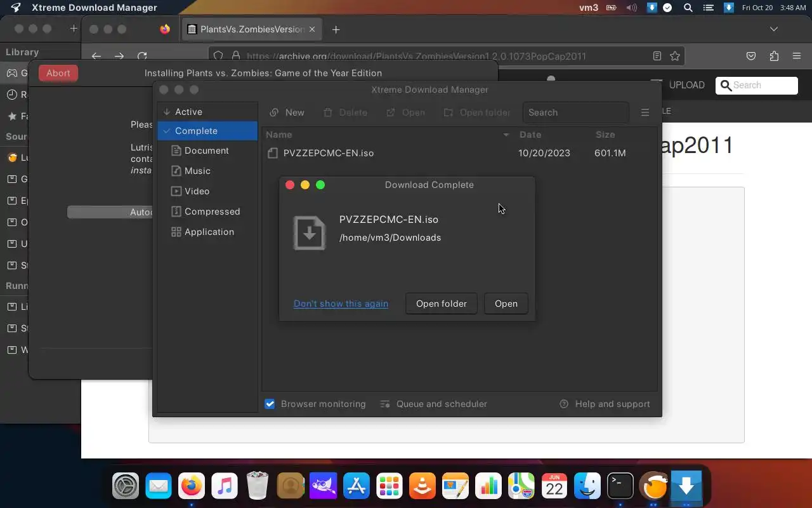812x508 pixels.
Task: Switch to the Active downloads list
Action: pos(207,112)
